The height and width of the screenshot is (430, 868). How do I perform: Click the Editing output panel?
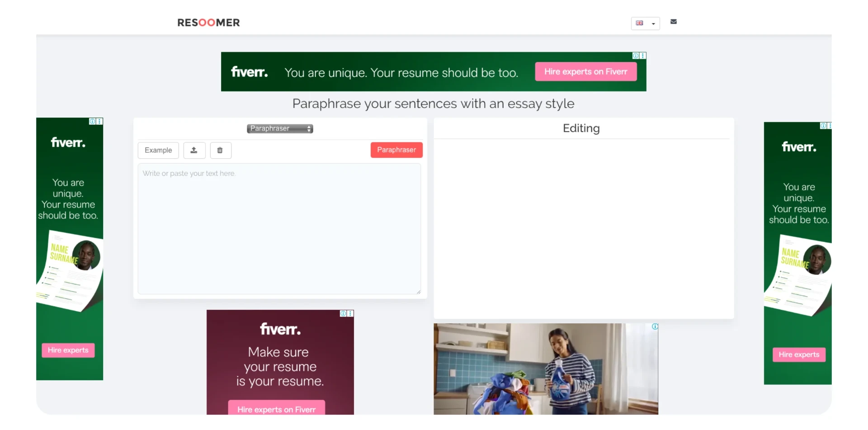click(x=584, y=218)
